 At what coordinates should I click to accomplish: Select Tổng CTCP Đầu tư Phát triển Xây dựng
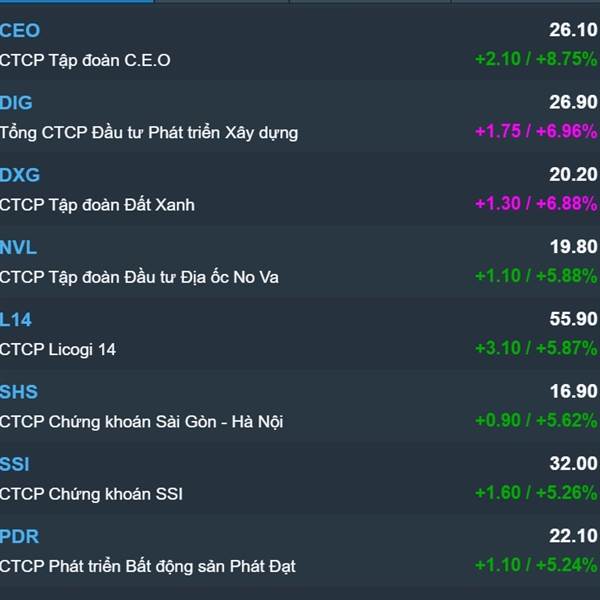[x=149, y=132]
